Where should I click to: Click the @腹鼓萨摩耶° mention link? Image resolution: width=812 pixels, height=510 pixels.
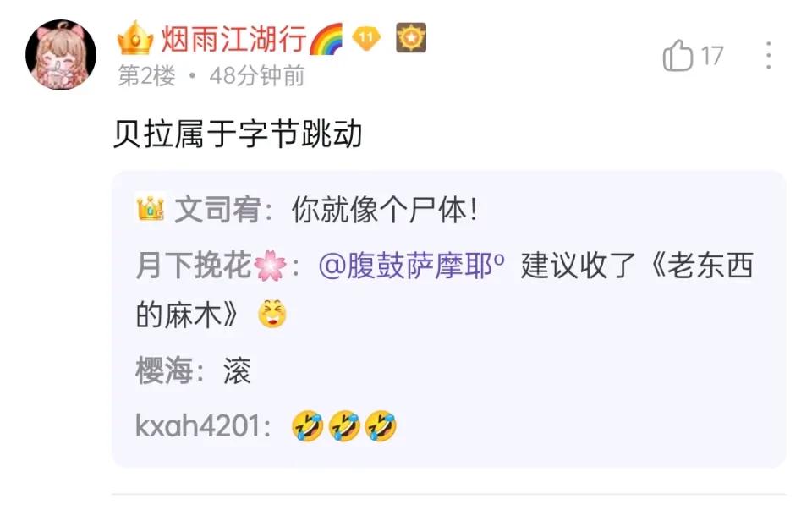(412, 265)
